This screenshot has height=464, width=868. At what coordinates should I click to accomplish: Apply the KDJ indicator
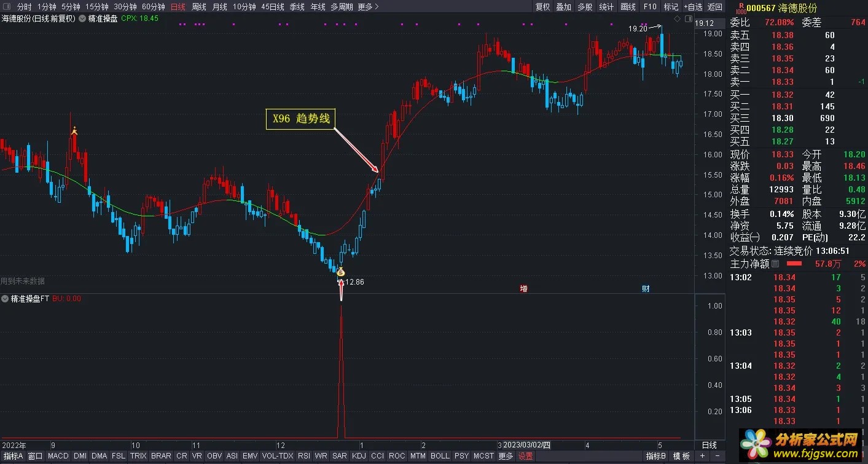click(x=359, y=456)
